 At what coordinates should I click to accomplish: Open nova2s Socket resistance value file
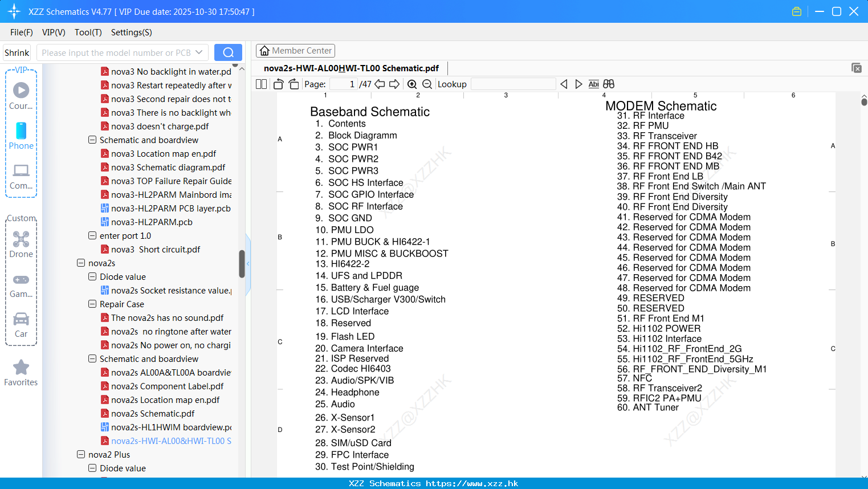pos(171,290)
